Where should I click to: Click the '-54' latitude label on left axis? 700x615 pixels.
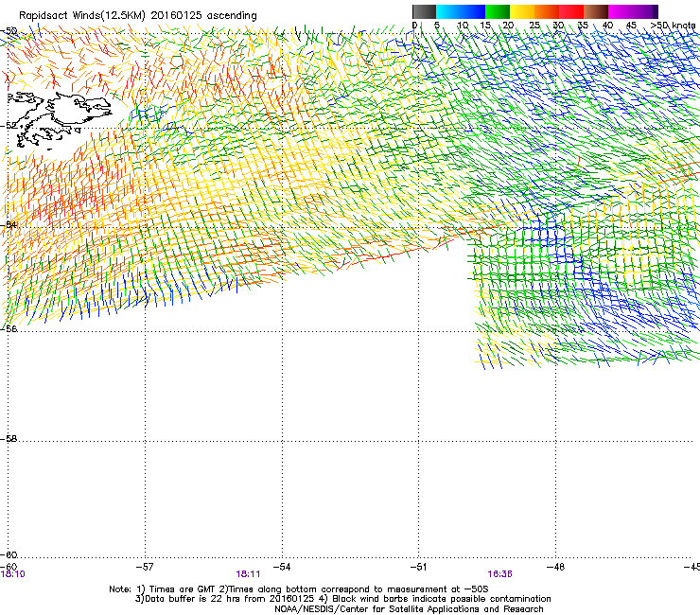[9, 224]
